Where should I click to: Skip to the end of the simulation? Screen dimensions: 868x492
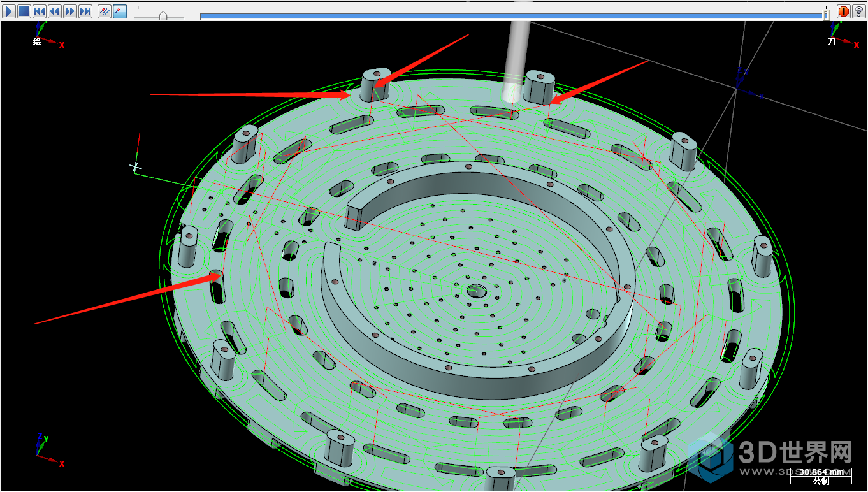(85, 11)
